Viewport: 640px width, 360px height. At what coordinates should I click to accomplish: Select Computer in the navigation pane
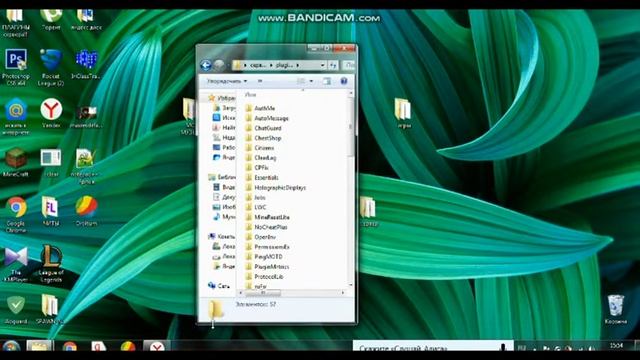(x=222, y=236)
